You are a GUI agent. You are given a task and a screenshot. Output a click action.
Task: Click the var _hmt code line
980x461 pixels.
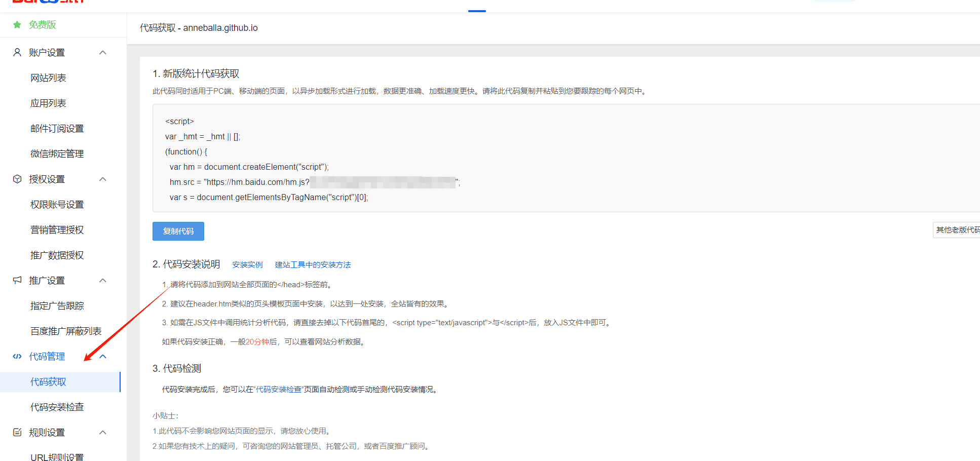203,136
